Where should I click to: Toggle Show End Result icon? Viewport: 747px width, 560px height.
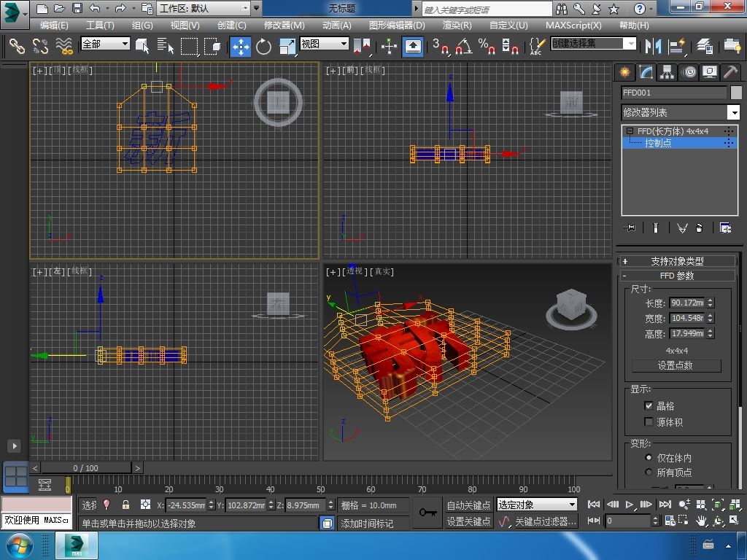pyautogui.click(x=656, y=228)
